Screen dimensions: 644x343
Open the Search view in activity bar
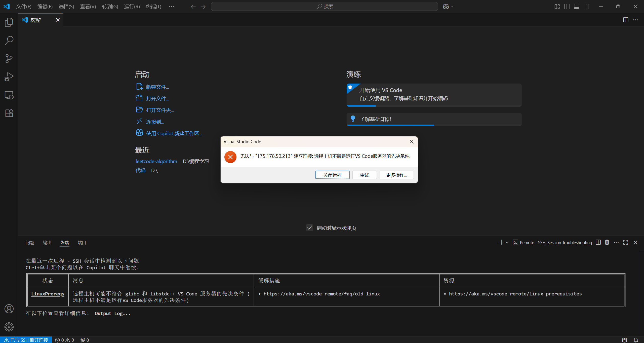[9, 40]
